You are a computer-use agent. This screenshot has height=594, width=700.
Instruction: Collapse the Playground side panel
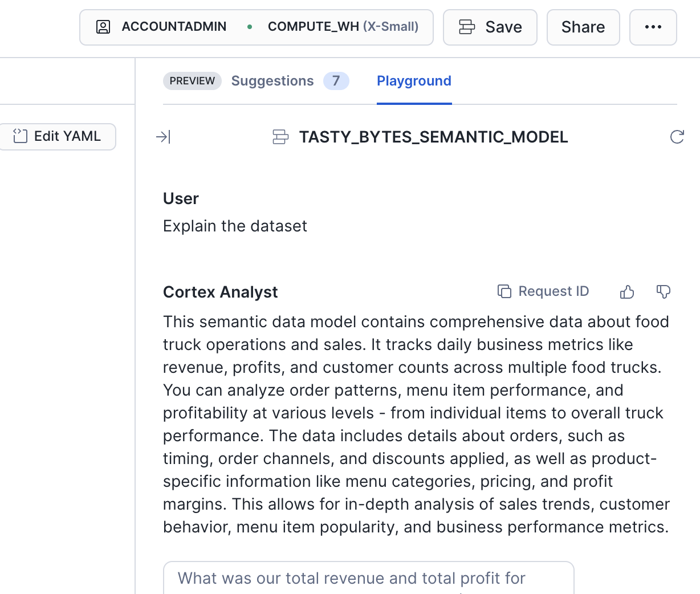(x=163, y=137)
